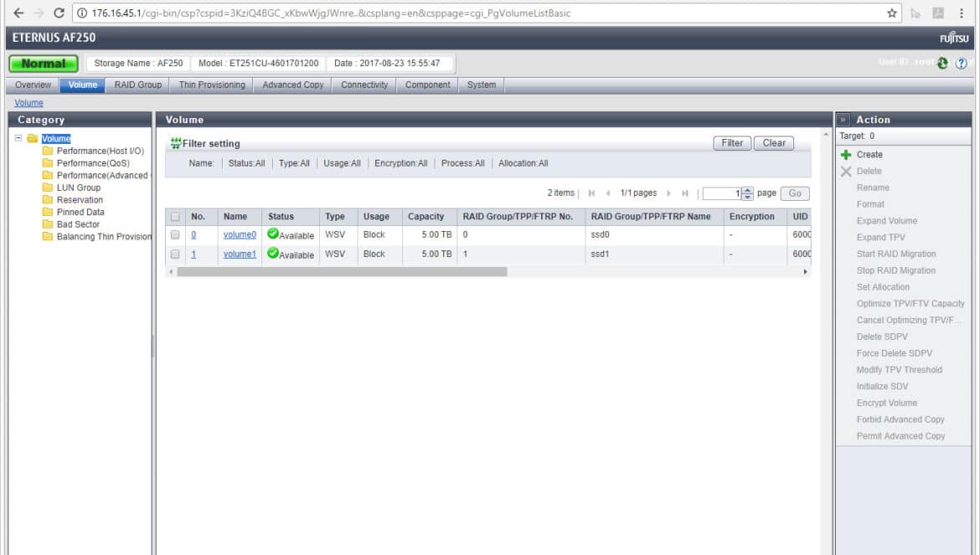This screenshot has height=555, width=980.
Task: Select Performance(QoS) in category tree
Action: click(93, 163)
